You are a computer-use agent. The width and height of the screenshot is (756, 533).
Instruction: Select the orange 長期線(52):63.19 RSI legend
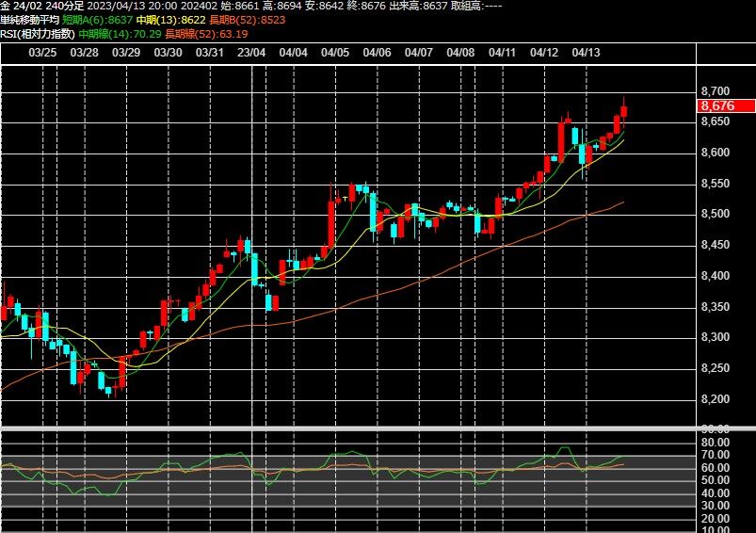coord(206,34)
